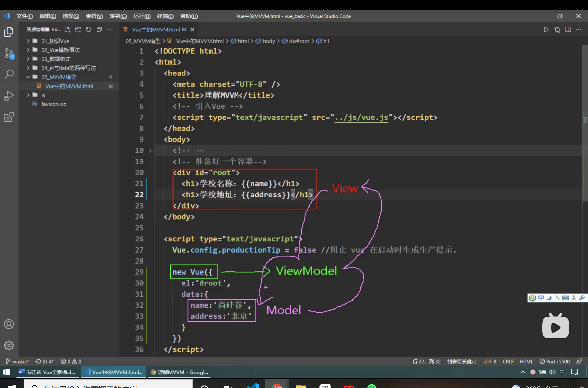Expand the 04_el与data的两种写法 folder
The width and height of the screenshot is (588, 388).
pyautogui.click(x=69, y=68)
